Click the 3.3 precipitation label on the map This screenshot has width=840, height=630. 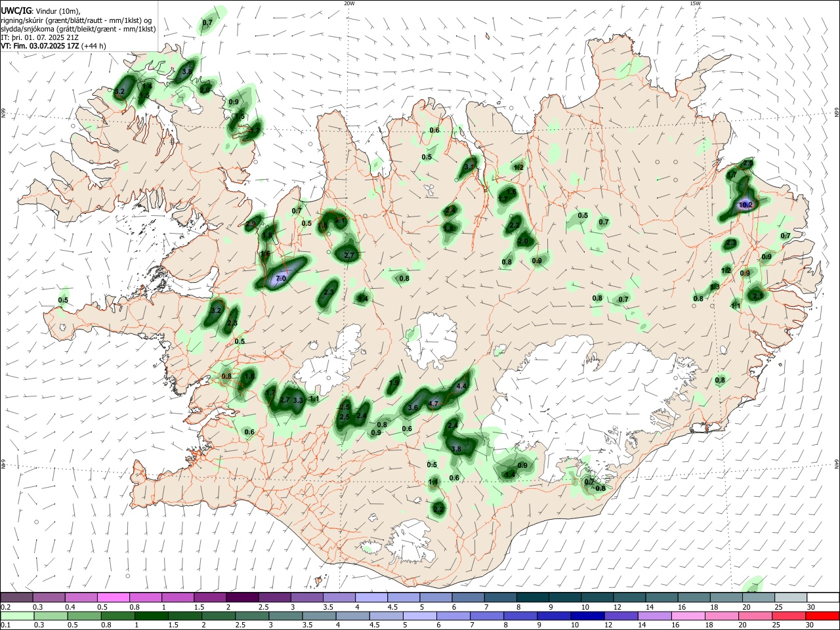(x=298, y=400)
